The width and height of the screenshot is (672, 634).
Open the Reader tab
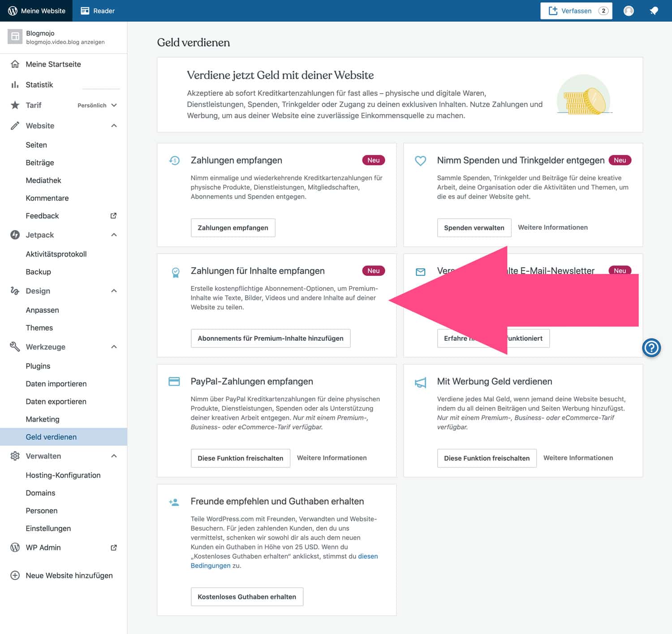(97, 10)
